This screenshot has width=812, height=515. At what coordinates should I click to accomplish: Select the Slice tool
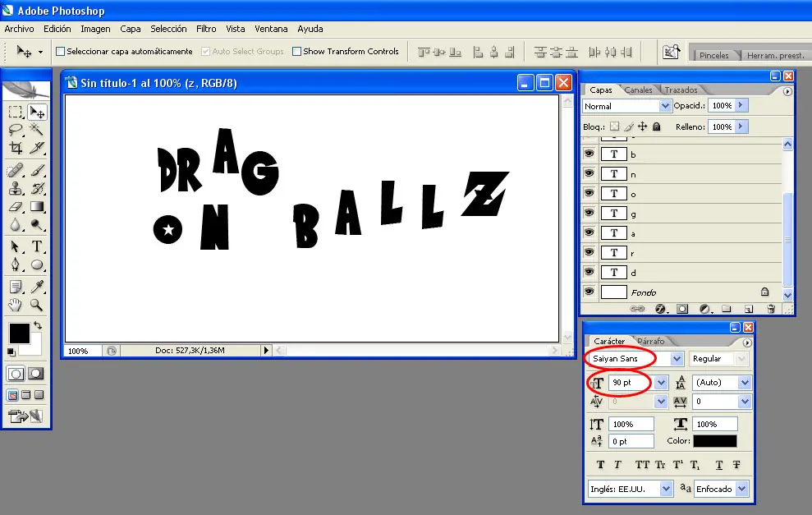(x=37, y=148)
